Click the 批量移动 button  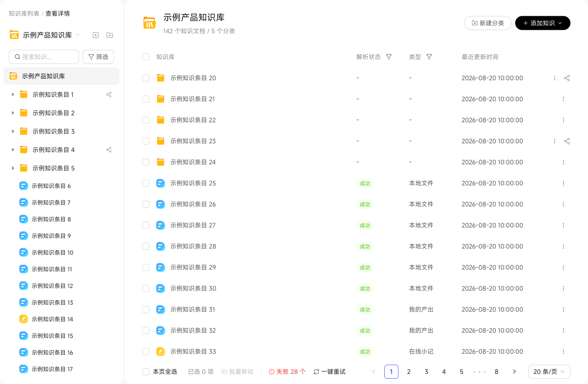coord(237,372)
